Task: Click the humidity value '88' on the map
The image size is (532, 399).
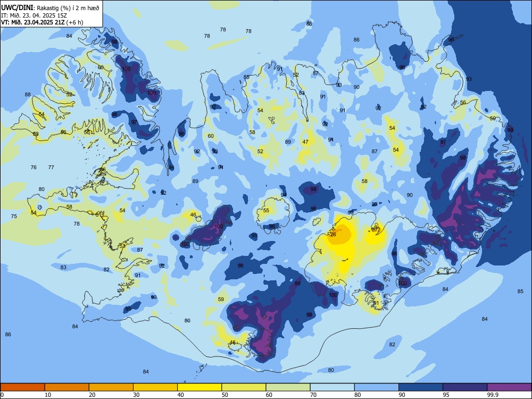Action: tap(28, 95)
